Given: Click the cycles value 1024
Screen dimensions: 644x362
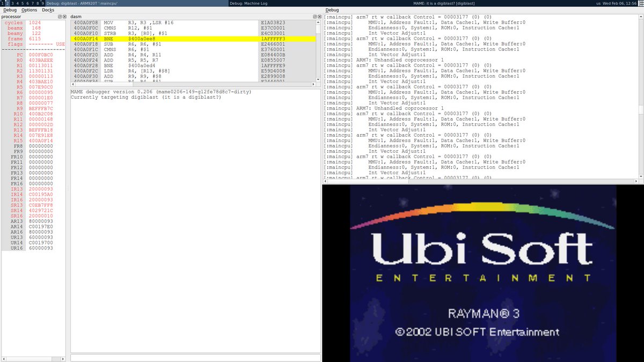Looking at the screenshot, I should click(35, 23).
